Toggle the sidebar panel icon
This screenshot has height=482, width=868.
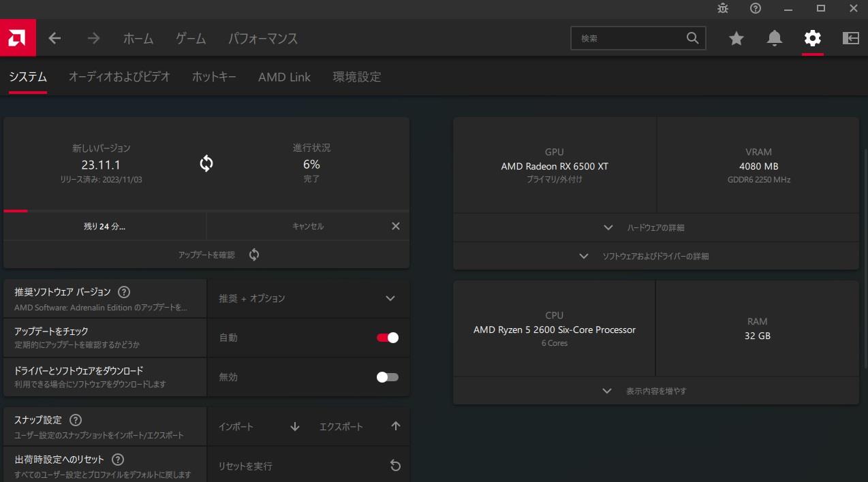tap(851, 39)
